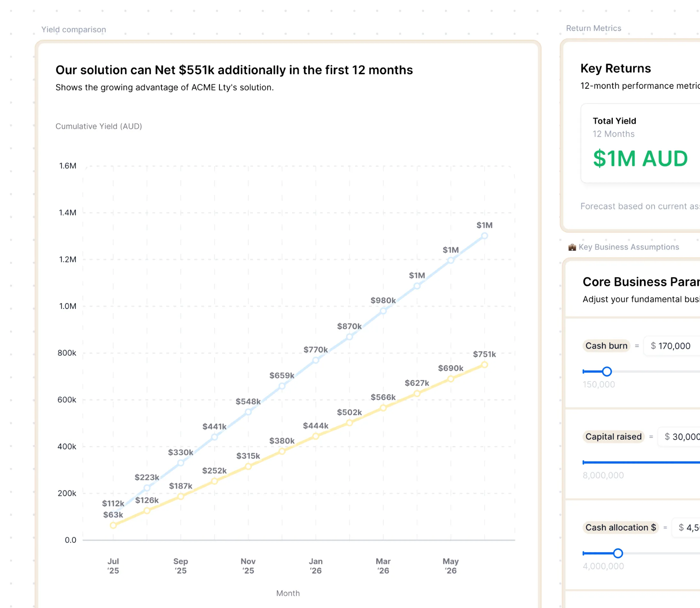Click the Core Business heading
700x608 pixels.
(641, 281)
